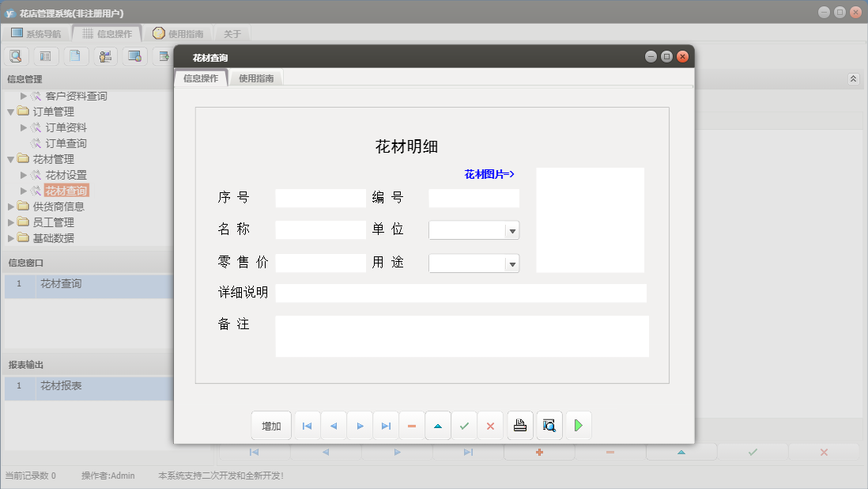Click the 花材图片=> link

[489, 173]
